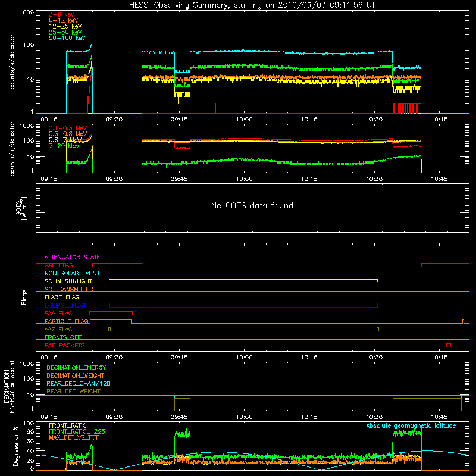Click the REAR_DEC_WEIGHT legend label

point(73,392)
